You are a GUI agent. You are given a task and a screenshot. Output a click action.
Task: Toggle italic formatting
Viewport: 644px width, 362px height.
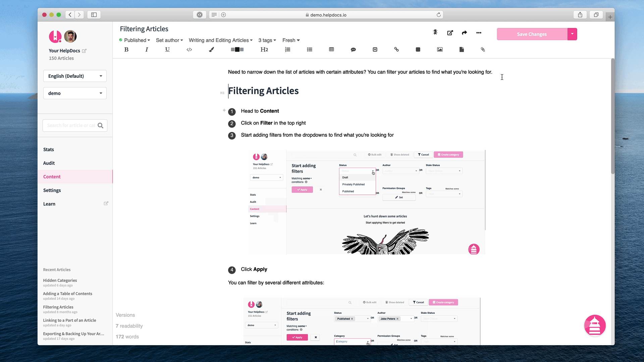(x=147, y=50)
